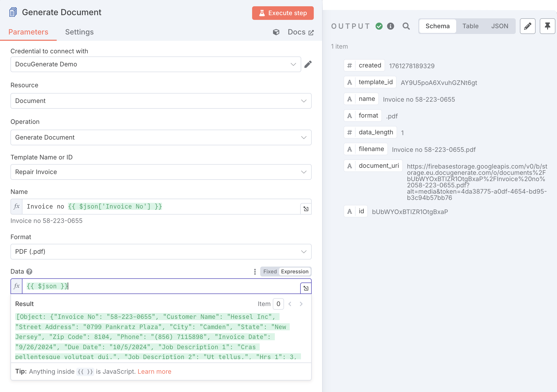Switch the Data field to Expression mode

tap(295, 272)
